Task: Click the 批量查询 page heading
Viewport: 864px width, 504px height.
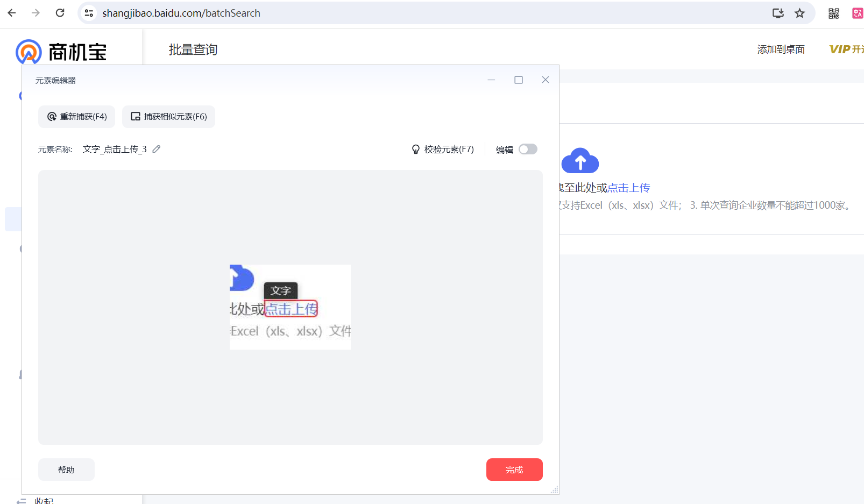Action: 193,49
